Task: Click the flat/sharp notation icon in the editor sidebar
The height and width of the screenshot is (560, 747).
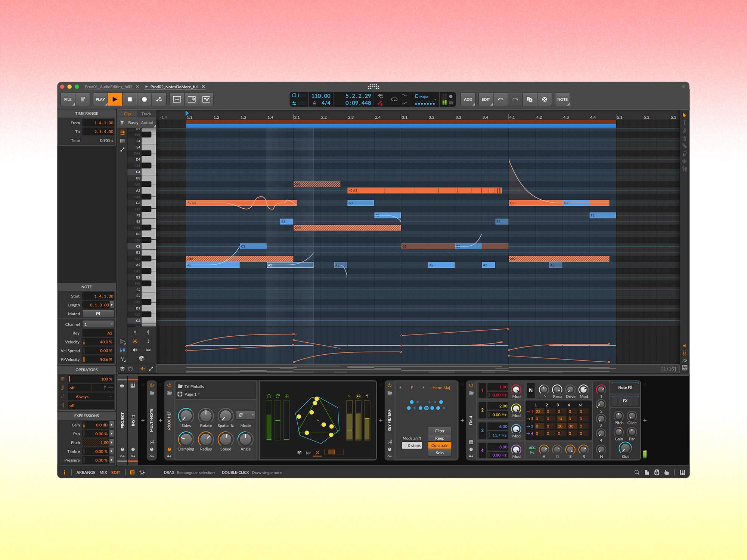Action: [x=122, y=350]
